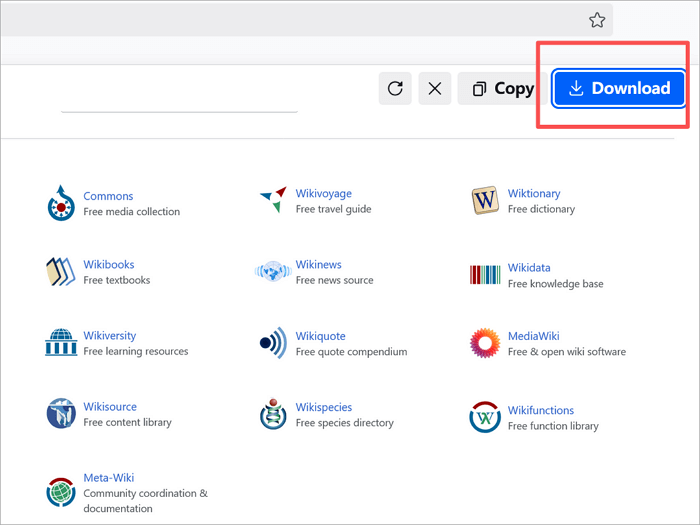
Task: Click the Wikiquote logo icon
Action: [x=273, y=343]
